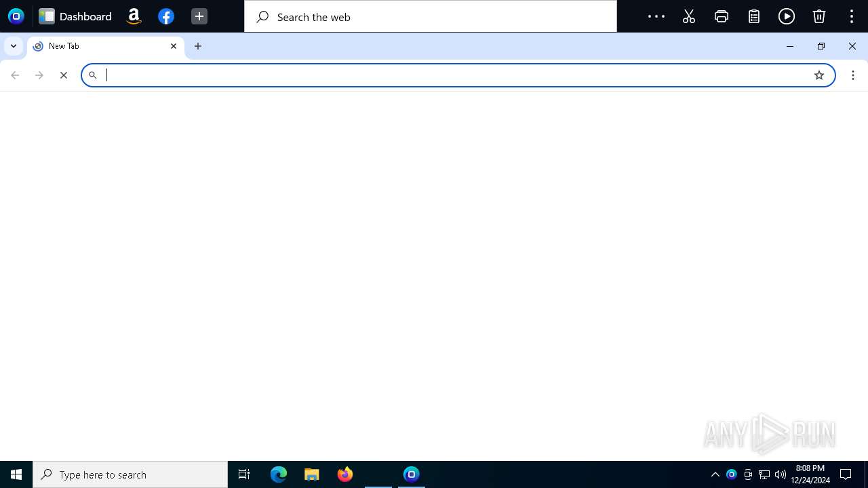Minimize the browser window
This screenshot has width=868, height=488.
pos(790,46)
